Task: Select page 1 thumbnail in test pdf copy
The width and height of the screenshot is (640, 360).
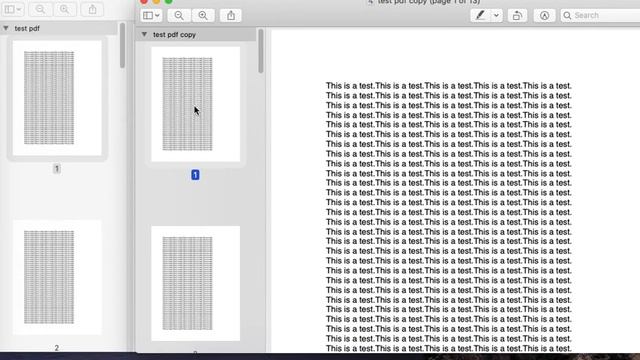Action: click(x=196, y=104)
